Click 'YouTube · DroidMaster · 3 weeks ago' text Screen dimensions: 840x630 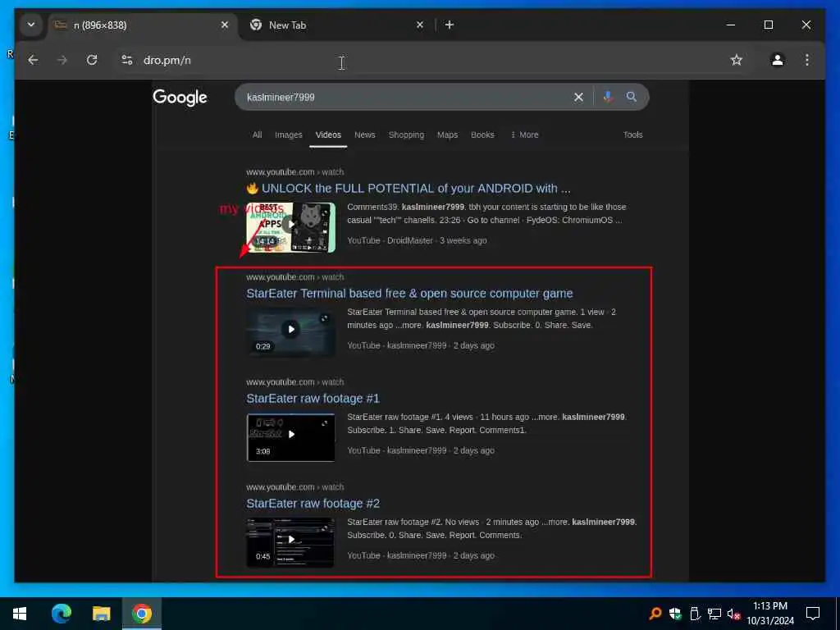(x=417, y=240)
